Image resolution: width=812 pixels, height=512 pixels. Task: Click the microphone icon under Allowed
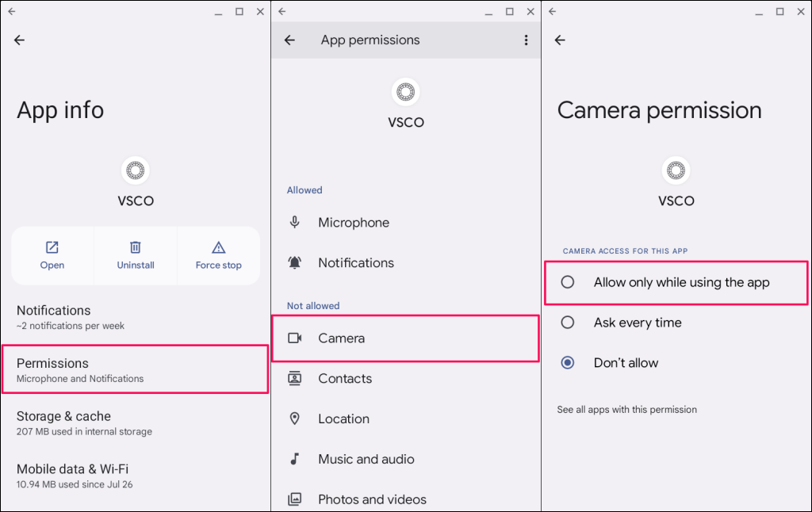pos(295,223)
